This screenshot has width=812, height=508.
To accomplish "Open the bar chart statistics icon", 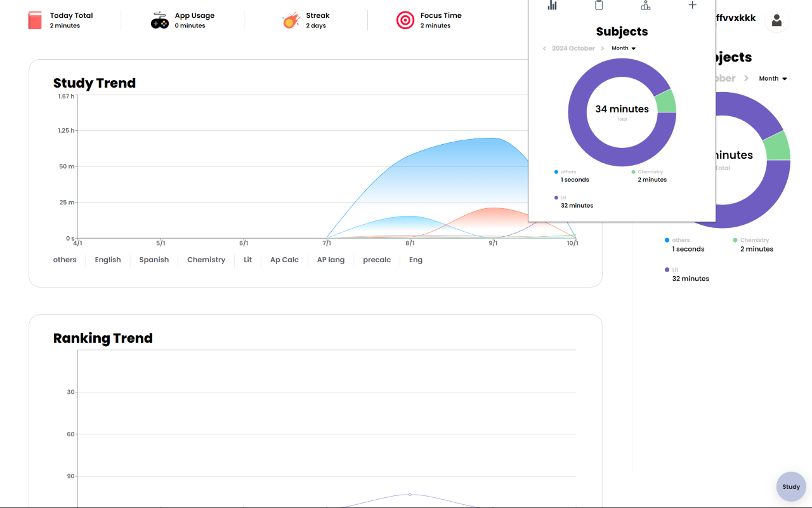I will [552, 5].
